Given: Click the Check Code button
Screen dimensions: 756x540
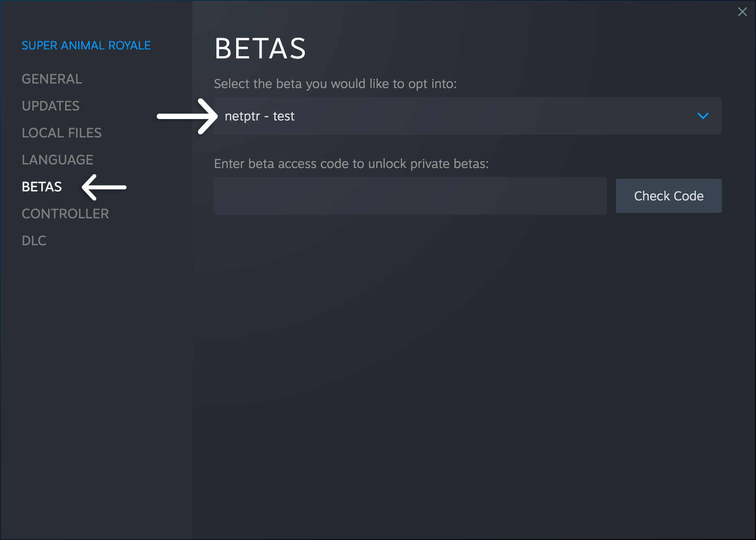Looking at the screenshot, I should coord(669,196).
